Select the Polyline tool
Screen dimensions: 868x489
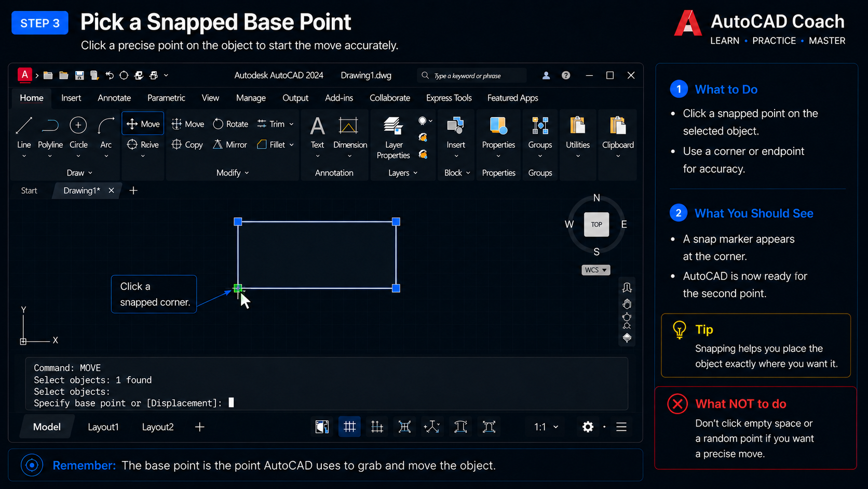tap(50, 133)
